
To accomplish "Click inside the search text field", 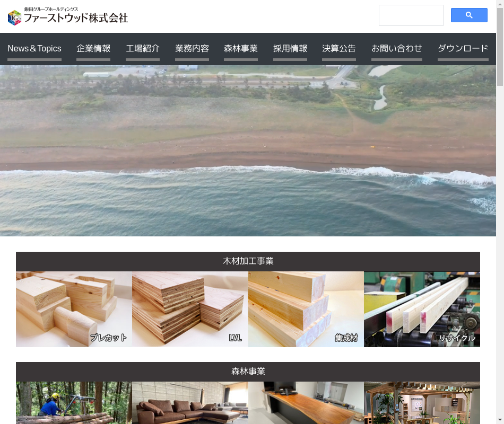I will click(411, 15).
